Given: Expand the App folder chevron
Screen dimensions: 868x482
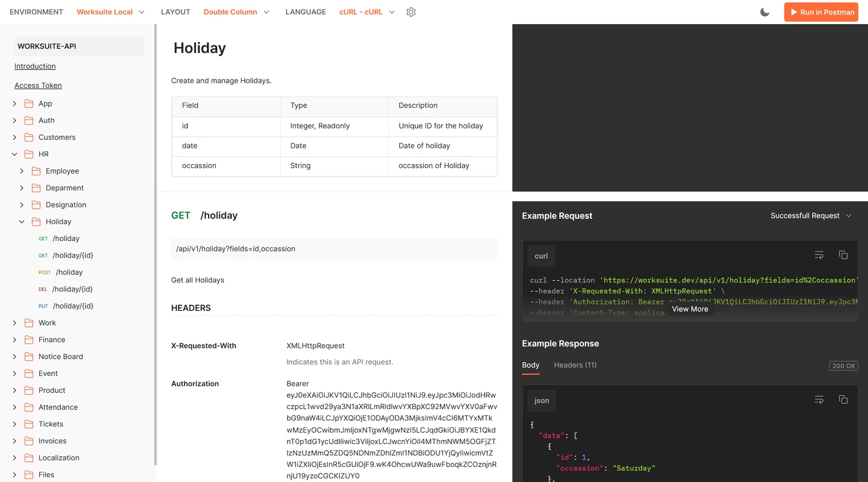Looking at the screenshot, I should (x=14, y=104).
